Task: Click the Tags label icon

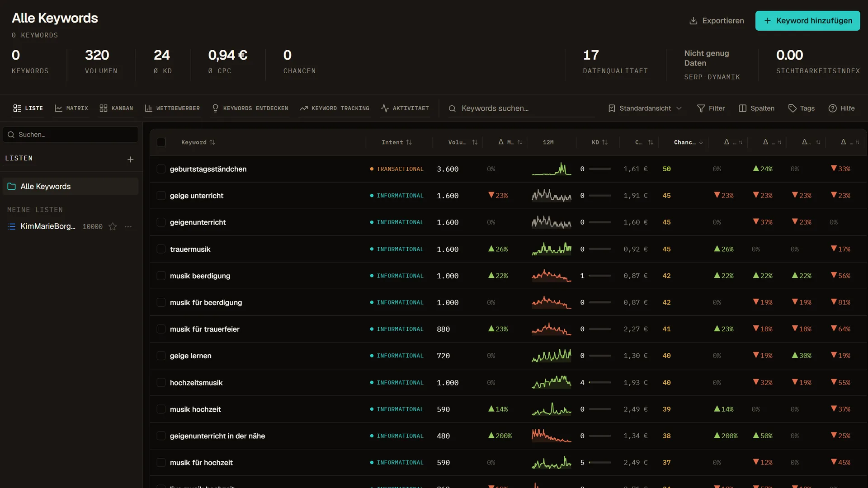Action: [793, 108]
